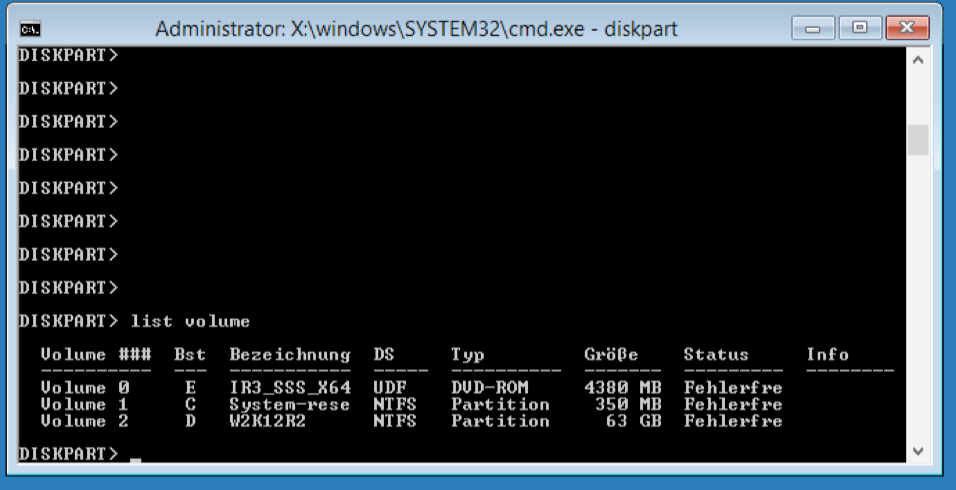
Task: Click the 'Größe' column header
Action: (x=611, y=354)
